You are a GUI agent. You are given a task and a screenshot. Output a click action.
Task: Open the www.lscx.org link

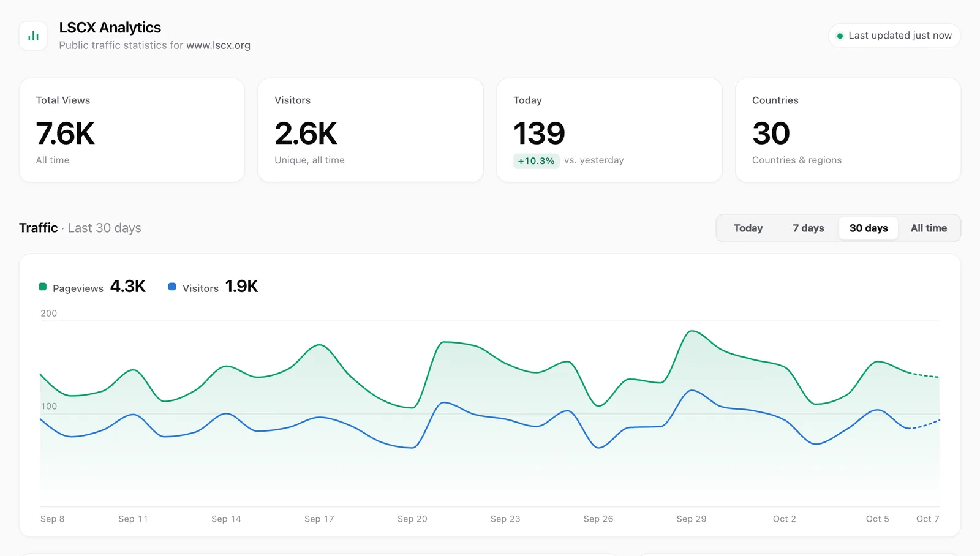[x=218, y=45]
